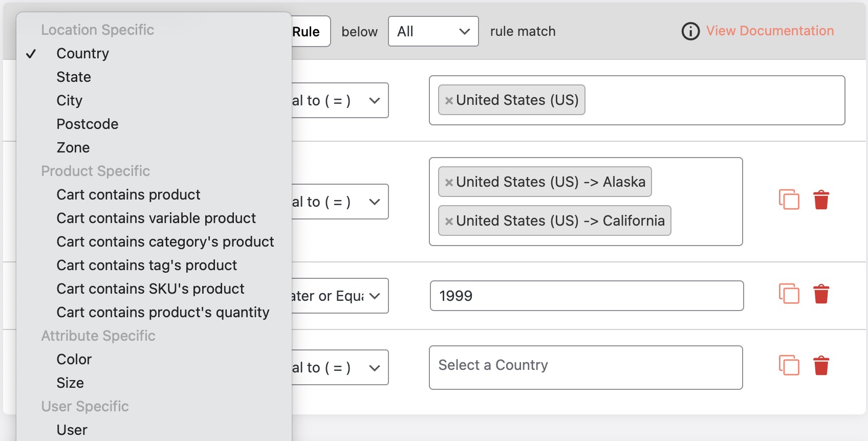The width and height of the screenshot is (868, 441).
Task: Duplicate the rule with value 1999
Action: (789, 294)
